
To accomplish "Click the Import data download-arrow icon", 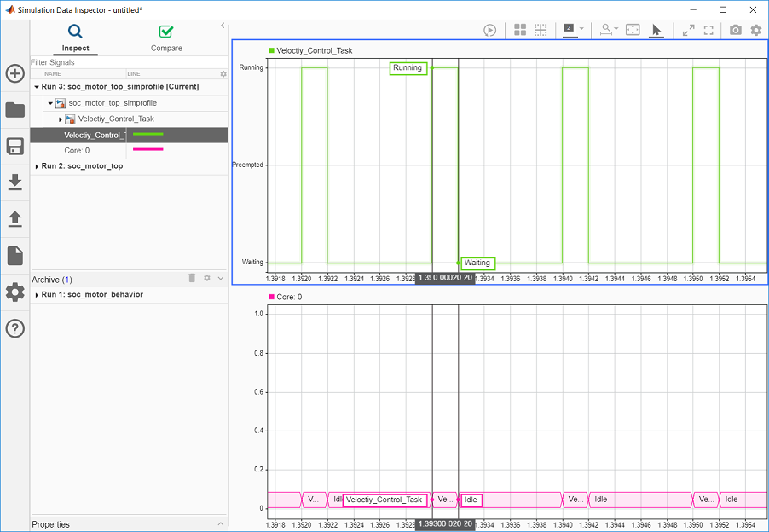I will click(14, 182).
